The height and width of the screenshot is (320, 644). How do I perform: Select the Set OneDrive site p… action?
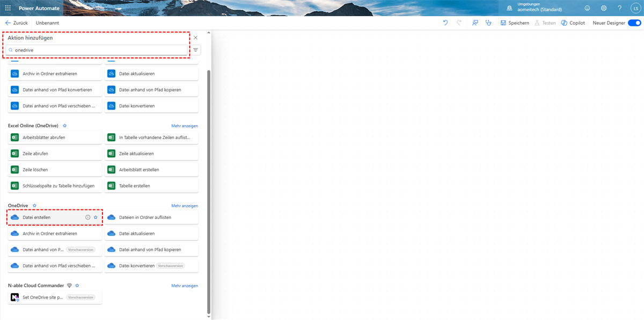tap(55, 297)
